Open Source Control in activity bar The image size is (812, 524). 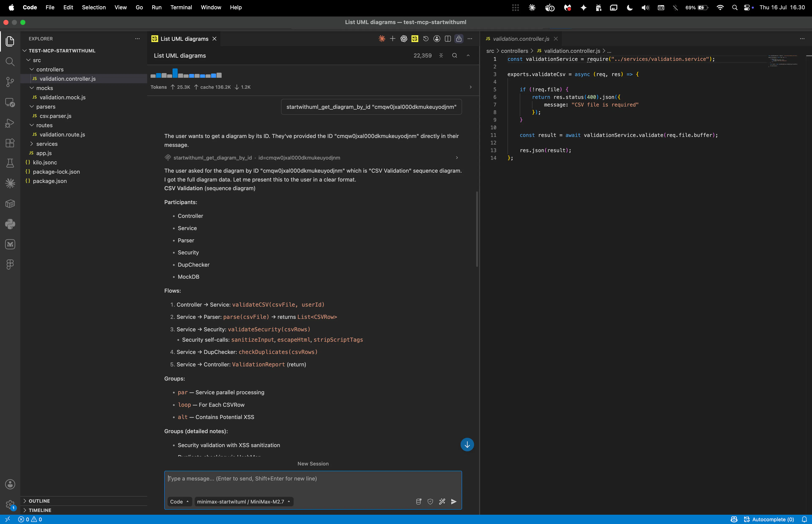(x=10, y=82)
